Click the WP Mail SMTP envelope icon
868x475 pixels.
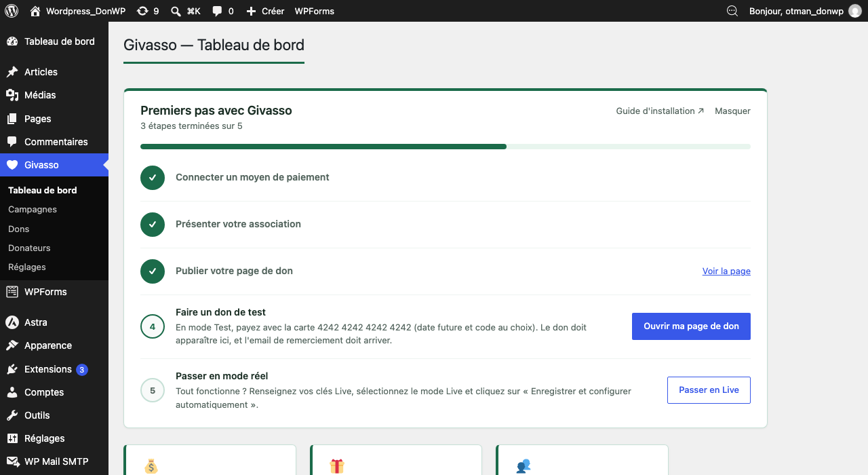pyautogui.click(x=12, y=461)
